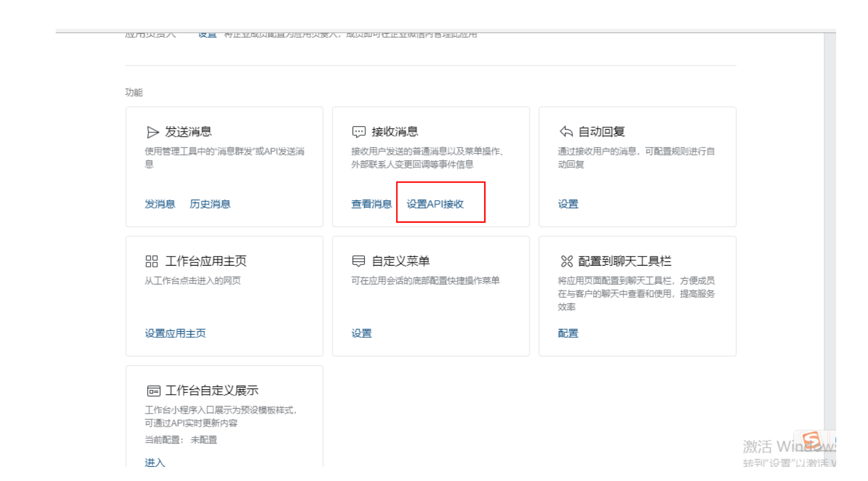Open the 历史消息 link
868x481 pixels.
point(210,204)
